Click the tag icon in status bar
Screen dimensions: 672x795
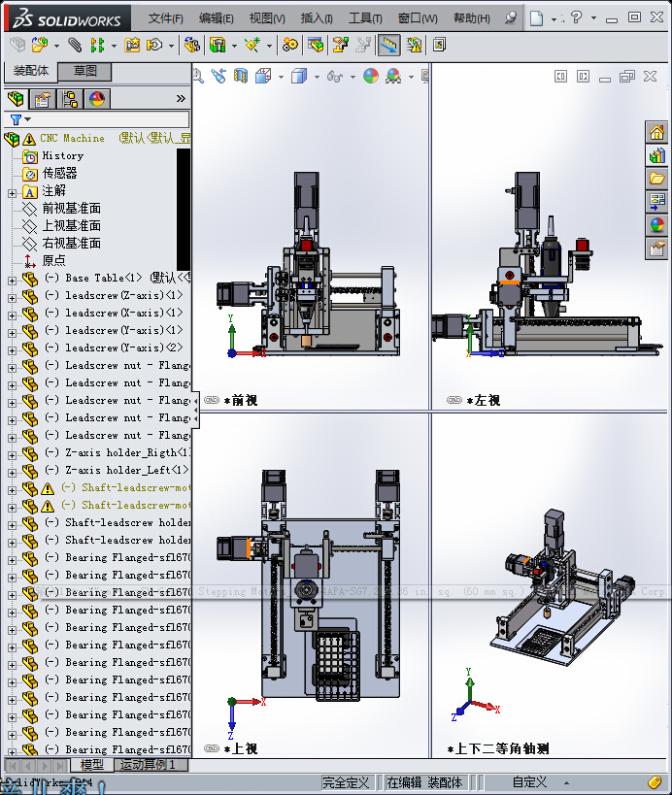(655, 782)
